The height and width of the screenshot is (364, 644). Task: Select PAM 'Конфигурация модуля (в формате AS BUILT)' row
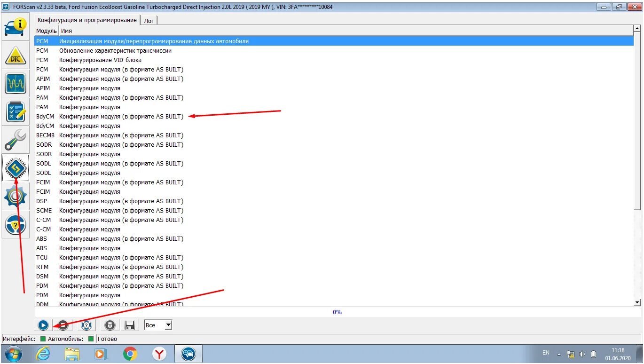tap(334, 97)
